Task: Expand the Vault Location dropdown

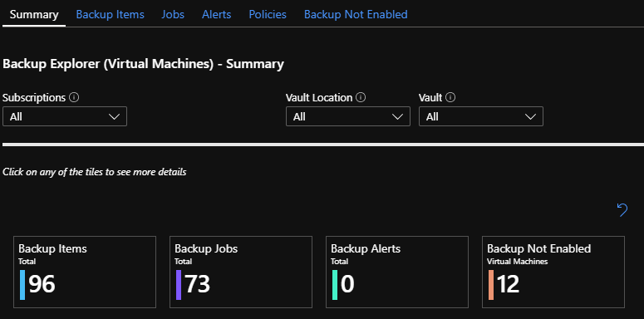Action: click(348, 116)
